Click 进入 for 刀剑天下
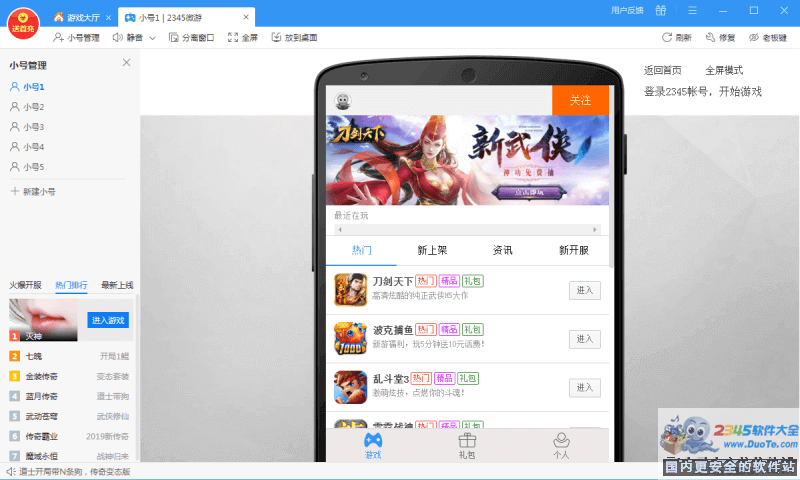This screenshot has width=800, height=480. [x=585, y=290]
